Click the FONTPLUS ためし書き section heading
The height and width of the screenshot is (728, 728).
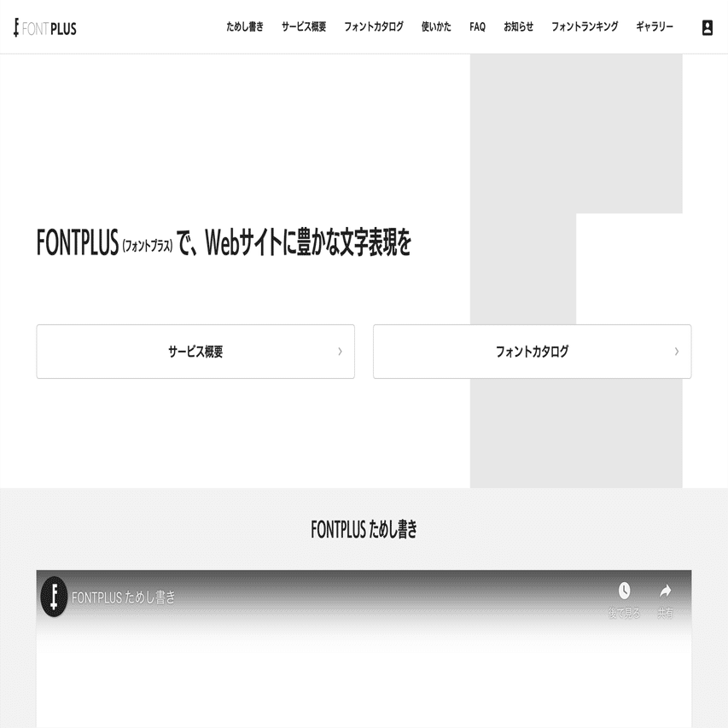click(x=364, y=529)
